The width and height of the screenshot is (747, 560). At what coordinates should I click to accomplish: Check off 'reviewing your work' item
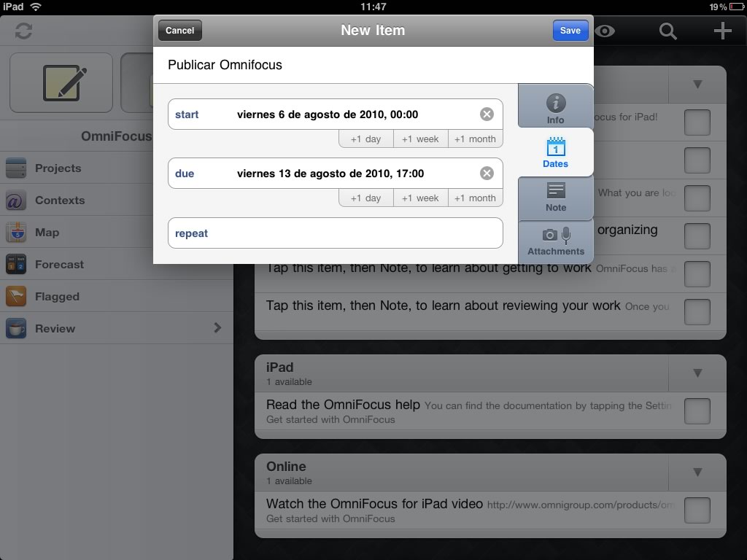coord(697,312)
